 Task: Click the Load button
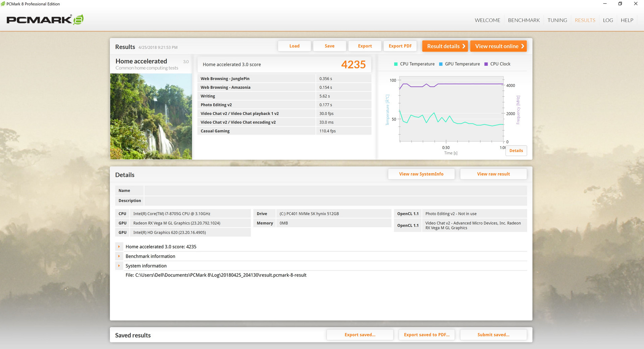click(x=294, y=46)
